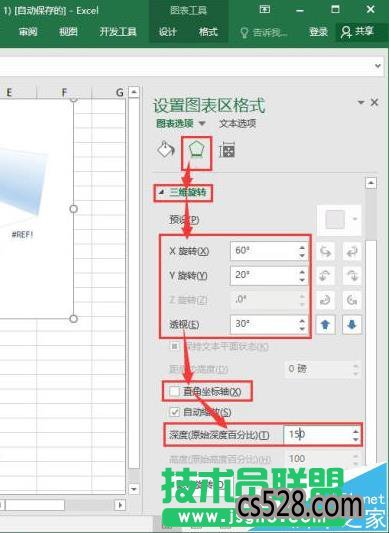Open the 开发工具 ribbon tab
The image size is (389, 533).
point(118,32)
